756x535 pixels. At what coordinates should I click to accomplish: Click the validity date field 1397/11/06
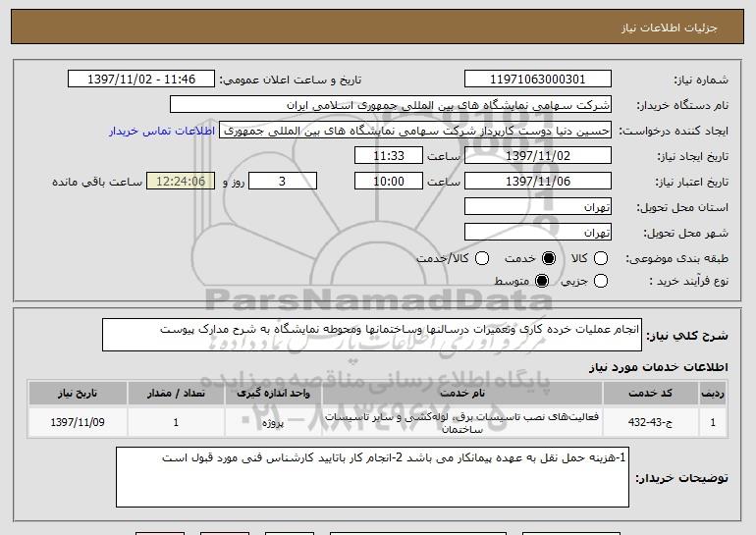click(538, 182)
